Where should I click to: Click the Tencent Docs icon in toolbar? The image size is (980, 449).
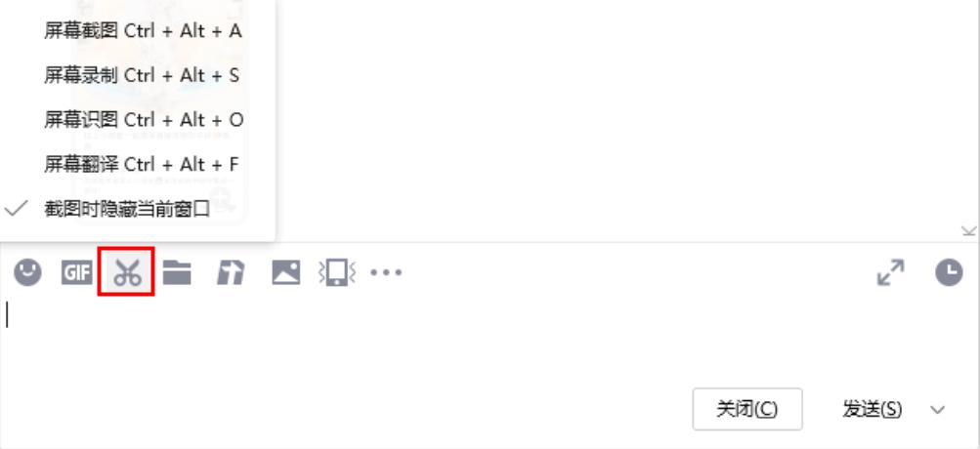[231, 273]
